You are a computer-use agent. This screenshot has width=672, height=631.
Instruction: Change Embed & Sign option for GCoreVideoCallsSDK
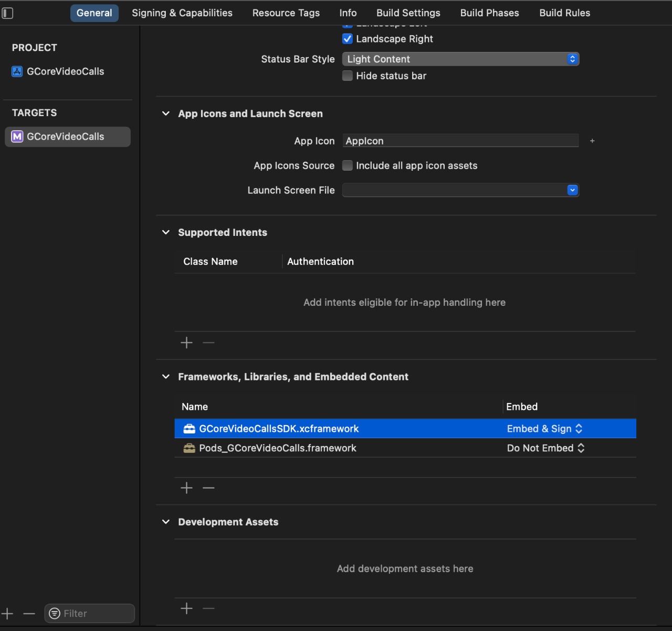coord(545,429)
